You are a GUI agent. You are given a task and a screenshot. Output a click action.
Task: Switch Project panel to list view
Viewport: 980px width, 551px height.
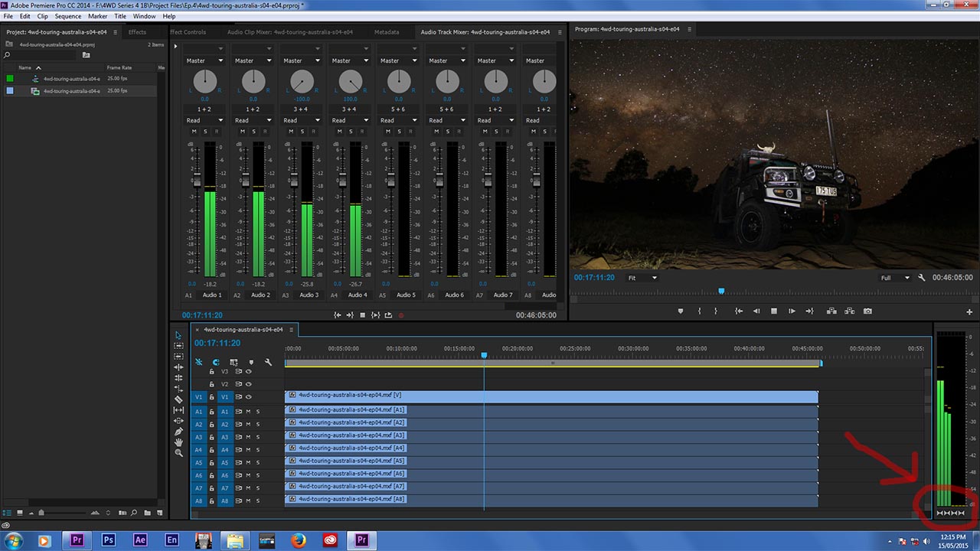(8, 513)
